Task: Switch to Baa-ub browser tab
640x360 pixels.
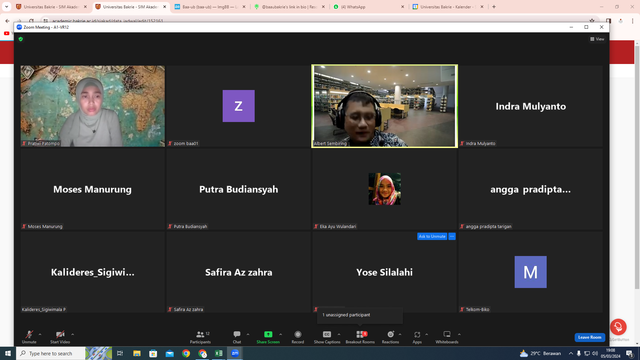Action: click(x=210, y=7)
